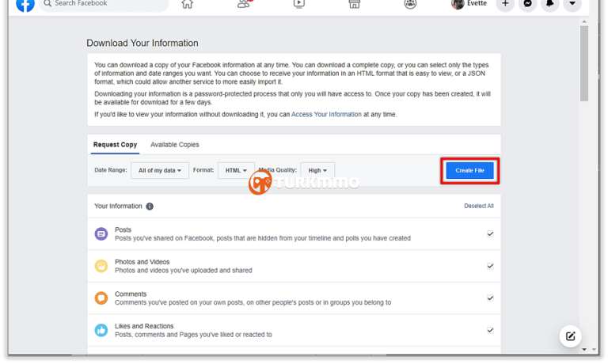This screenshot has width=608, height=364.
Task: Switch to the Available Copies tab
Action: coord(174,145)
